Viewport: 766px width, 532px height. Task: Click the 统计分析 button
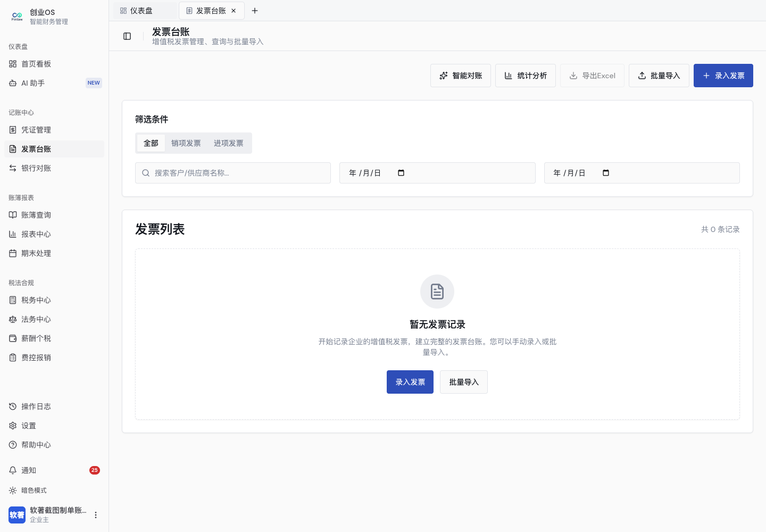526,76
